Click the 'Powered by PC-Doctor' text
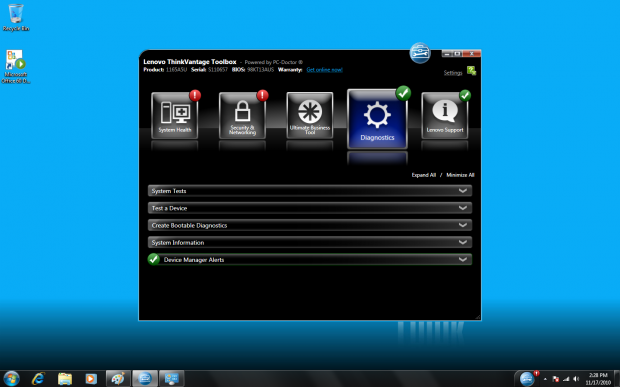Image resolution: width=620 pixels, height=387 pixels. 274,62
